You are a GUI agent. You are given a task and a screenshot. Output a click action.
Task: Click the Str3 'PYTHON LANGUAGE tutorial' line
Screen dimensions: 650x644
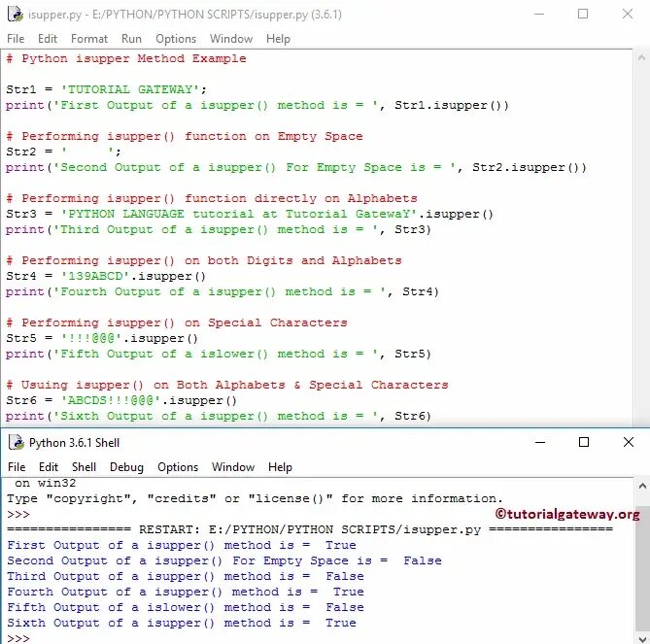click(250, 214)
